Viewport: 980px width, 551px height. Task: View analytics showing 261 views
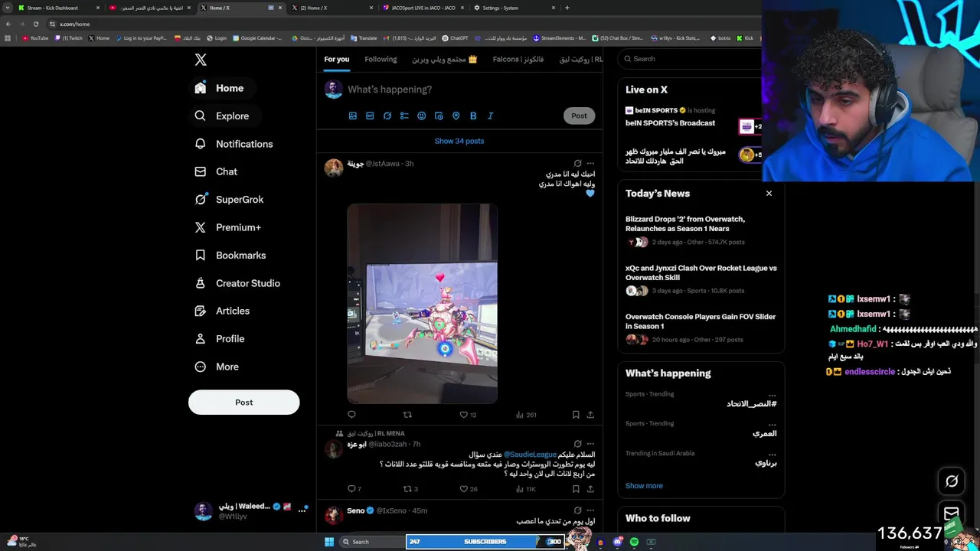[x=526, y=415]
